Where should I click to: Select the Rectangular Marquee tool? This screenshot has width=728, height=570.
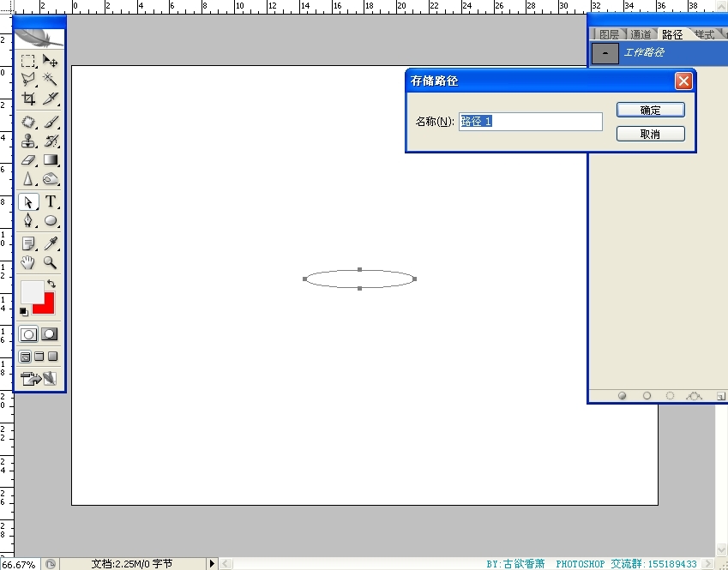(28, 61)
